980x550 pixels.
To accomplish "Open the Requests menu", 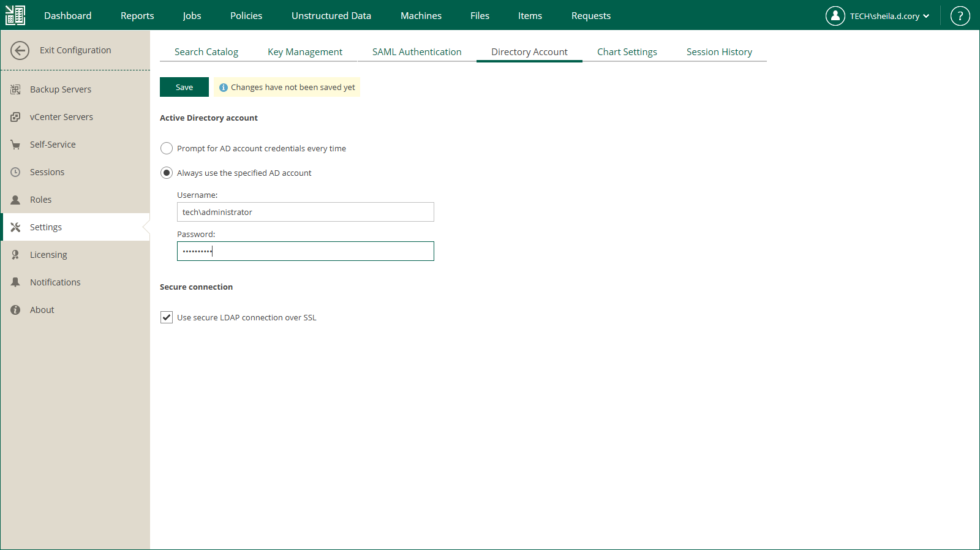I will (x=591, y=16).
